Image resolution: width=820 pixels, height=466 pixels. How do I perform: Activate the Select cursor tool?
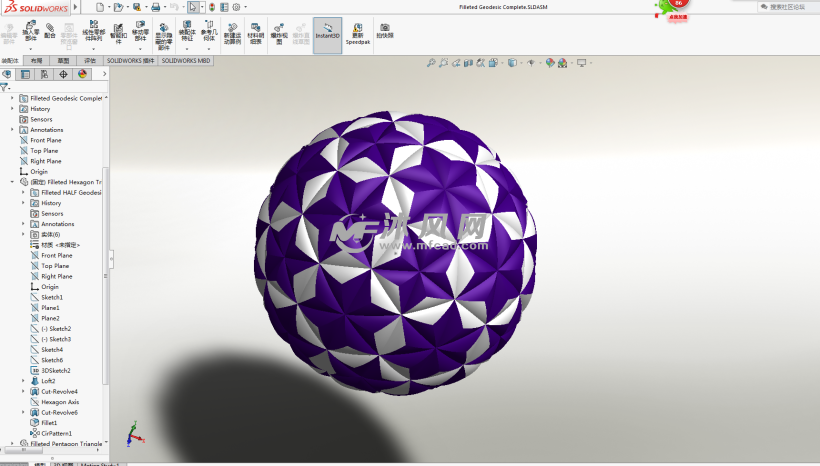click(193, 7)
